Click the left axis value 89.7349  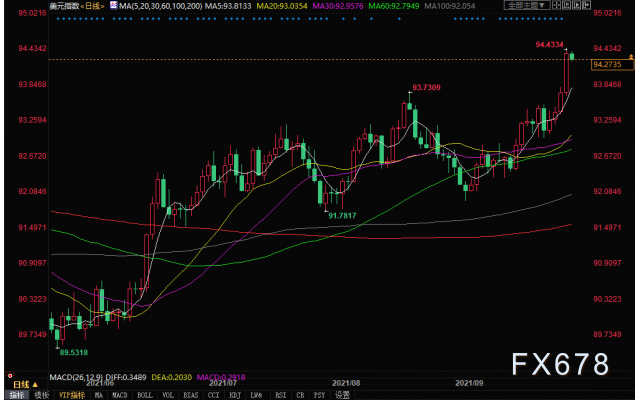pos(32,334)
